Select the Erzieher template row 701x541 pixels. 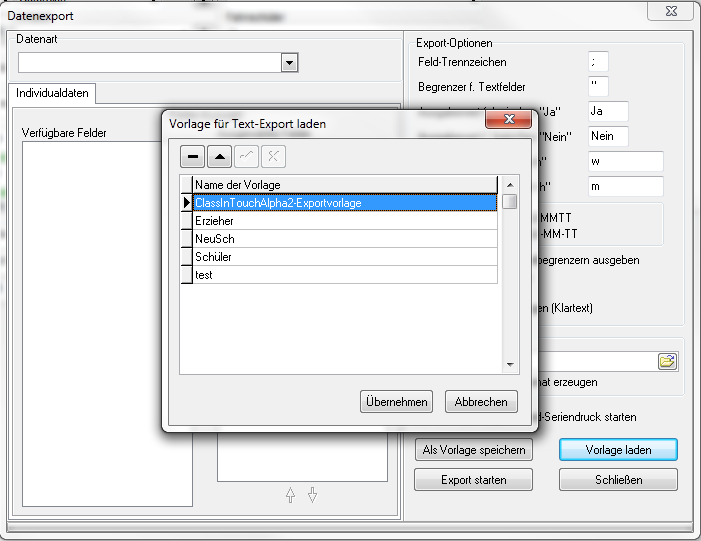pos(345,221)
